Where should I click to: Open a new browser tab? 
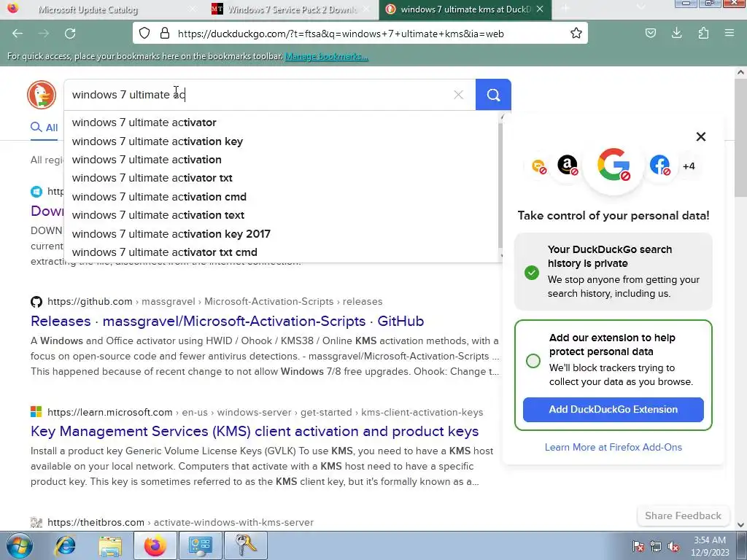coord(565,9)
